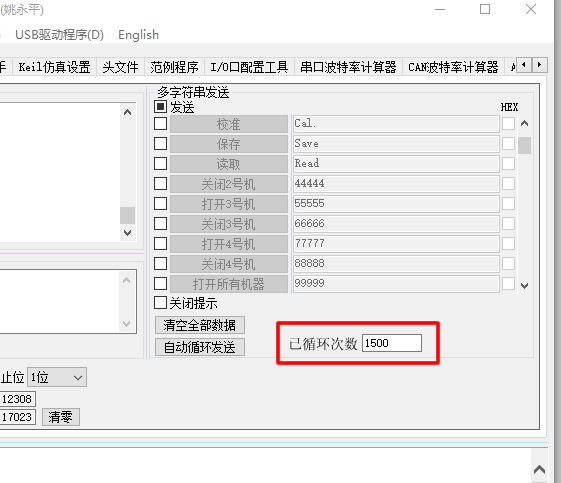
Task: Check the box beside 保存 row
Action: (160, 144)
